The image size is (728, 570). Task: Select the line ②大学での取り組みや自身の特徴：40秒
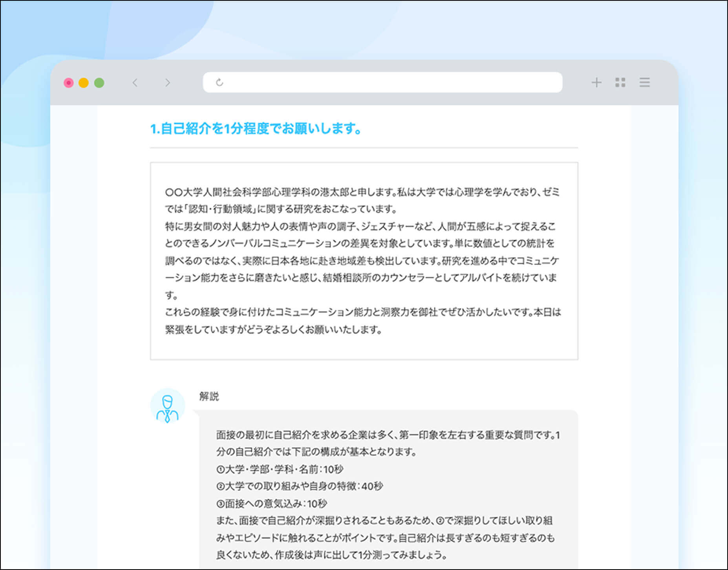point(299,486)
